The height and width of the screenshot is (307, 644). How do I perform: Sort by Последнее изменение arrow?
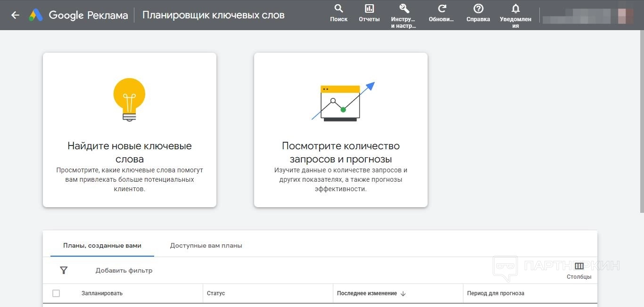click(x=403, y=293)
